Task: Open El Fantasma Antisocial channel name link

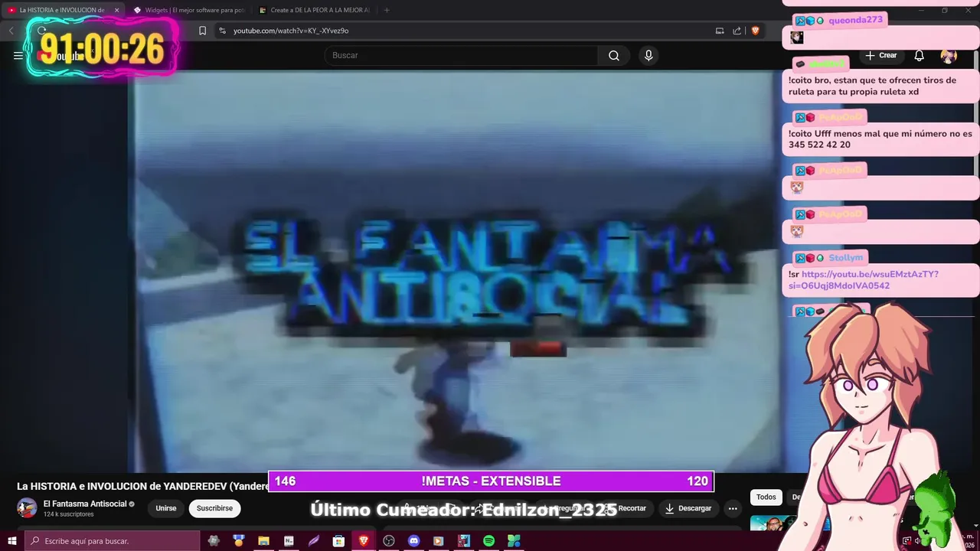Action: tap(85, 504)
